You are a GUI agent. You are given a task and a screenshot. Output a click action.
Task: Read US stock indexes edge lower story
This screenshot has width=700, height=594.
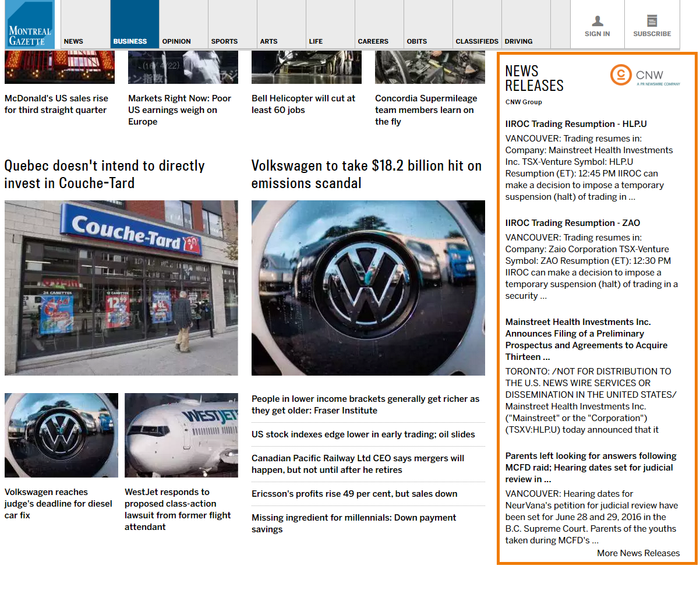click(x=363, y=434)
